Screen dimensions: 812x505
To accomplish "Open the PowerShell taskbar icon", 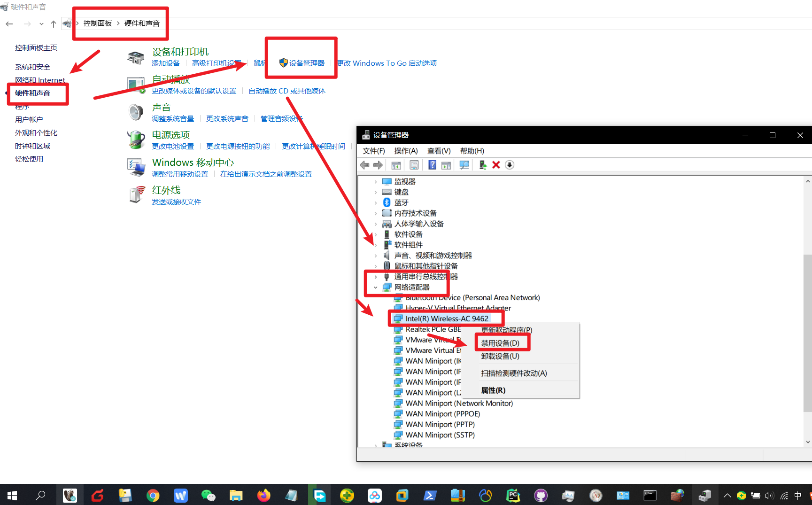I will pyautogui.click(x=430, y=495).
